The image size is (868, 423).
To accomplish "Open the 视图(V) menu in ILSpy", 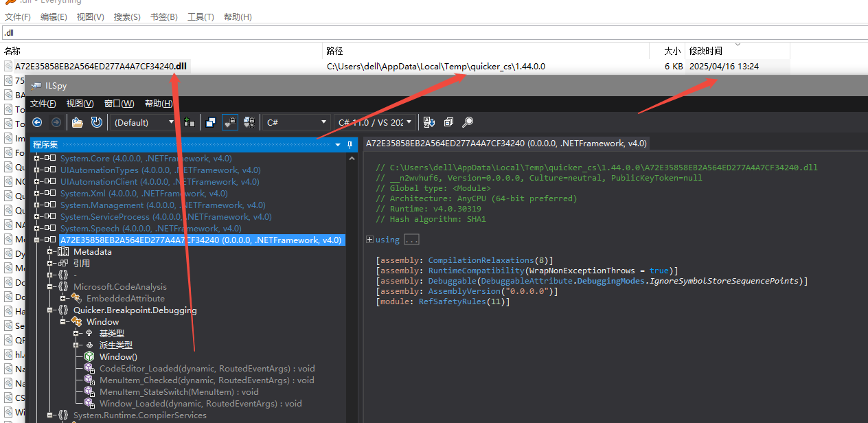I will 80,104.
